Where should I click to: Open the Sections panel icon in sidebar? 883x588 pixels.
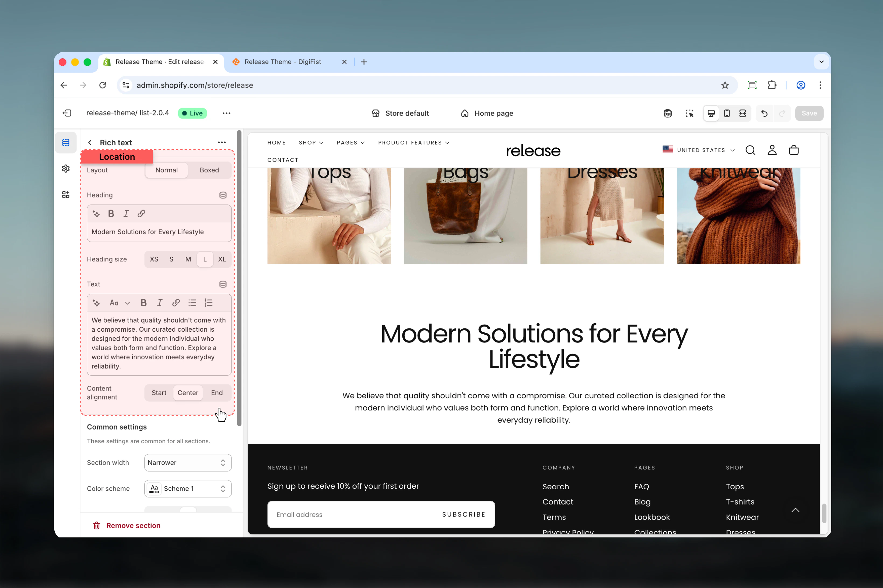coord(66,143)
